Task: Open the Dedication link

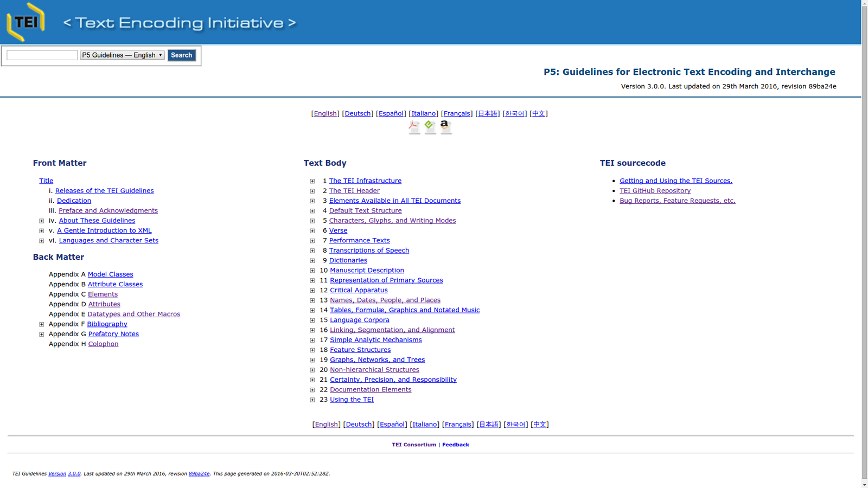Action: point(74,201)
